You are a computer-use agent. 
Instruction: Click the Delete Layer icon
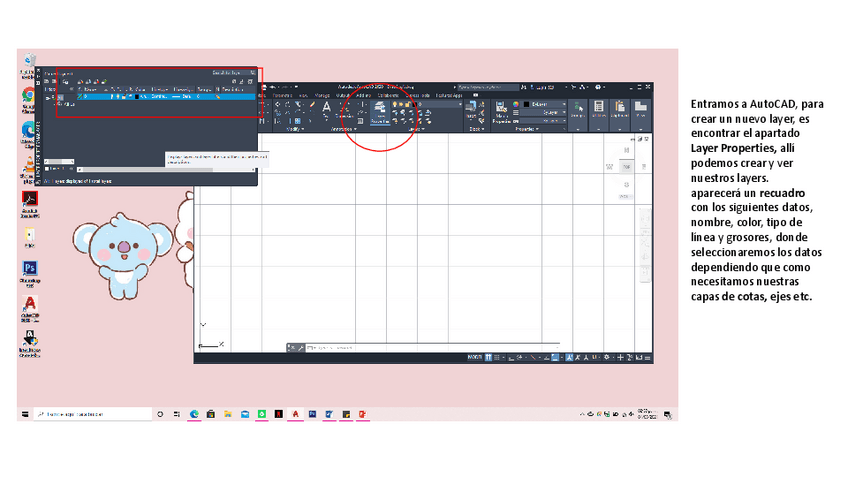(96, 82)
